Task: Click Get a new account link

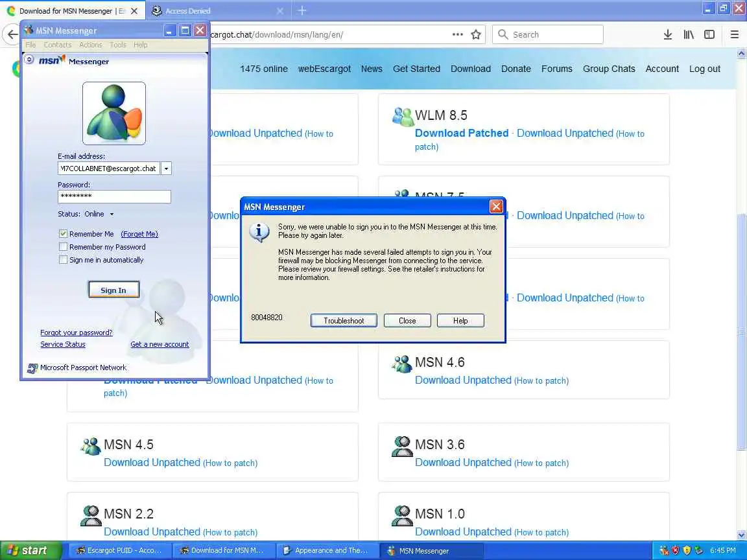Action: pos(160,344)
